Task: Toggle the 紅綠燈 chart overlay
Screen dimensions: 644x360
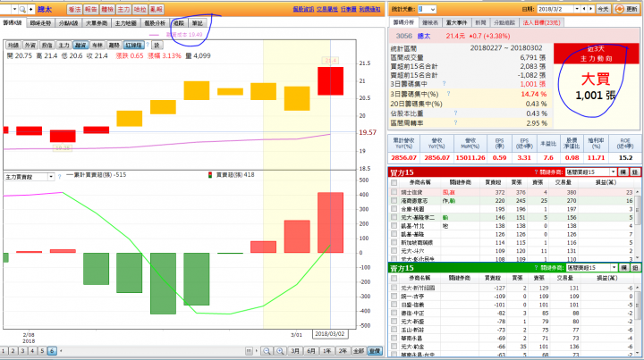Action: 134,45
